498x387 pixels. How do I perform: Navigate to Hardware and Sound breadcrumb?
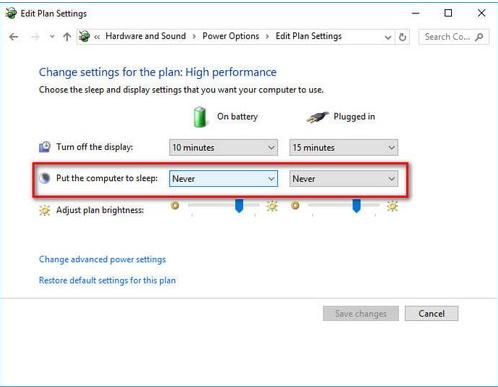(146, 36)
